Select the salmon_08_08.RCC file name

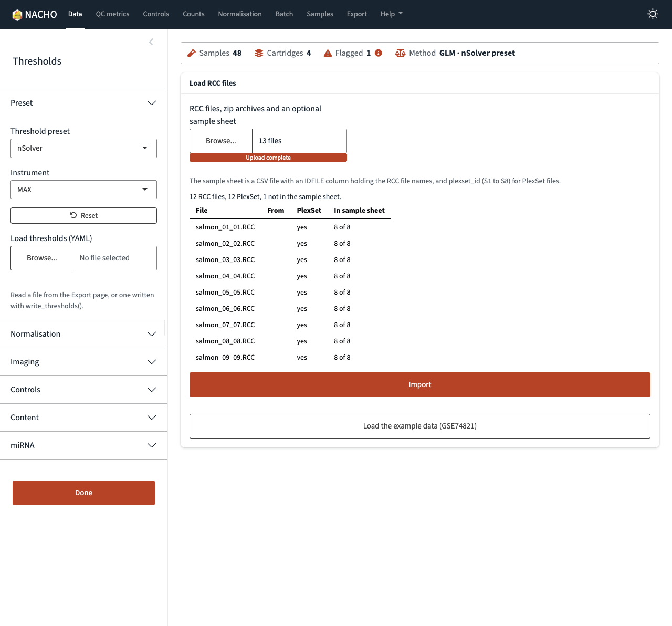click(x=225, y=341)
